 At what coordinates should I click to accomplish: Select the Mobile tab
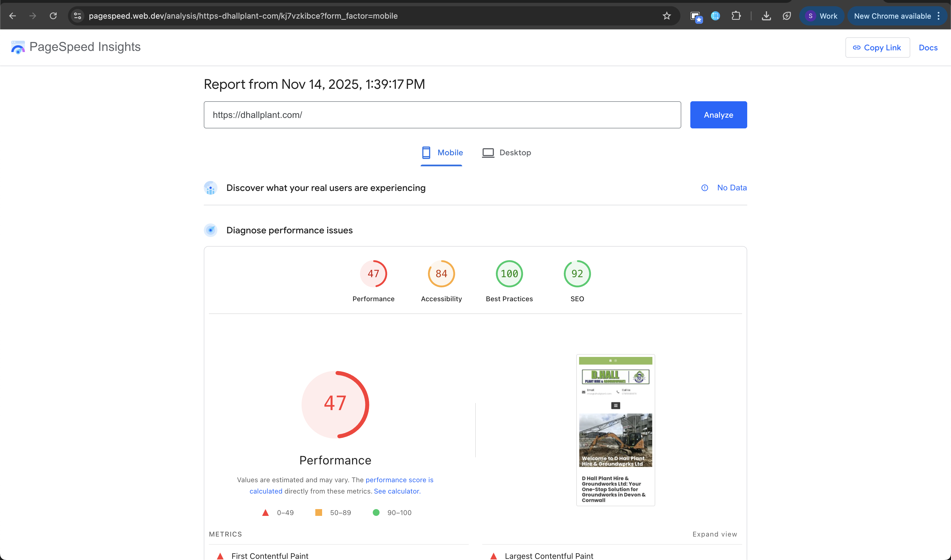pyautogui.click(x=442, y=152)
